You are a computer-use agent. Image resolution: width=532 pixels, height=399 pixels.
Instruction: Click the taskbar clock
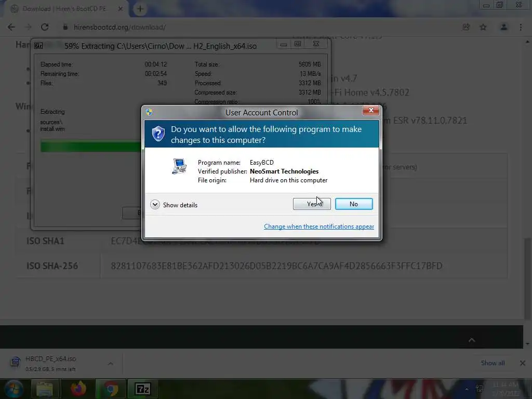[506, 389]
